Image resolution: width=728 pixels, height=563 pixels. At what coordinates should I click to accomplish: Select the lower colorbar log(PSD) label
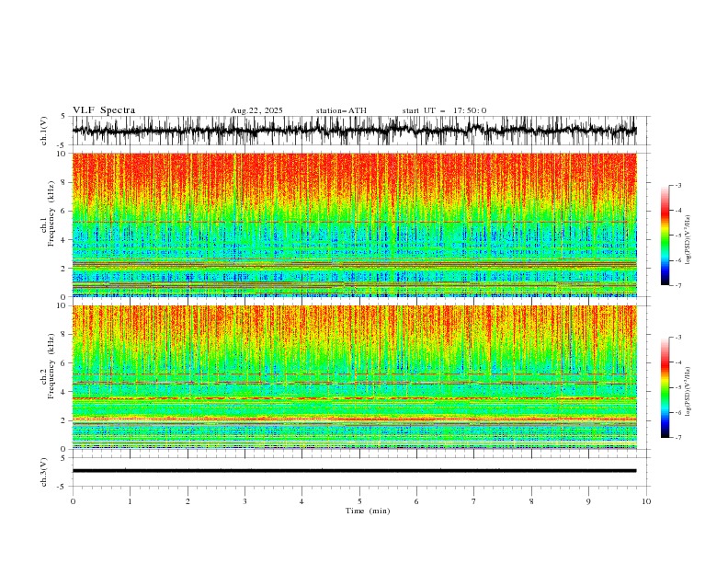pos(688,390)
